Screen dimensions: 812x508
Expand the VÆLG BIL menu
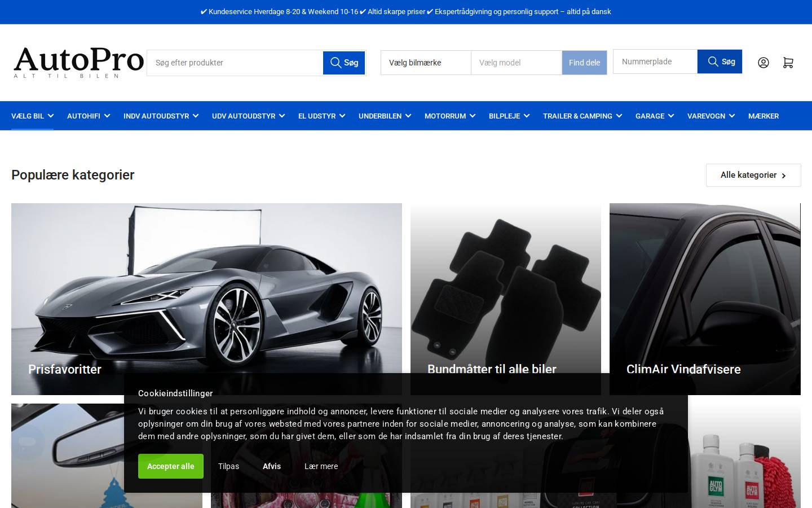[x=32, y=116]
